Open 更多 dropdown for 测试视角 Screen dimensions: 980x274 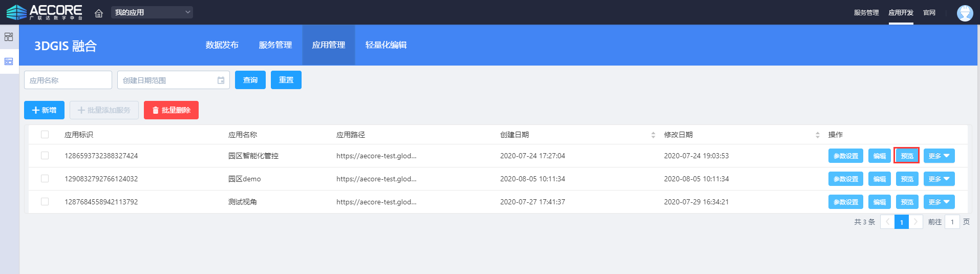[939, 202]
